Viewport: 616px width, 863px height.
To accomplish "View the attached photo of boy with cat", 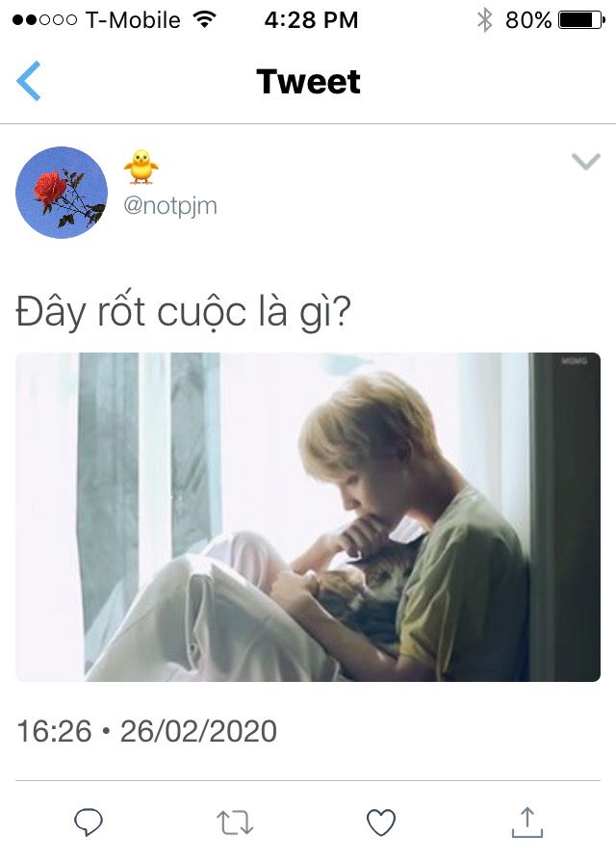I will pyautogui.click(x=308, y=517).
